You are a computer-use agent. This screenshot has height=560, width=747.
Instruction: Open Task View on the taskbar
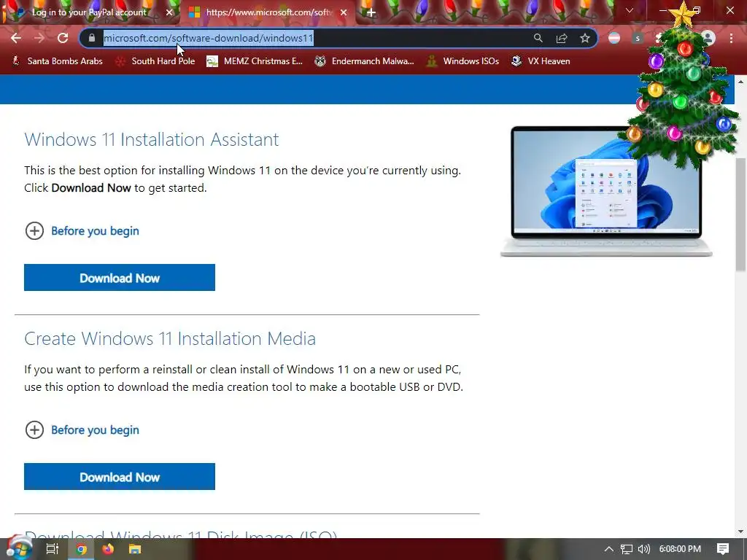point(52,549)
